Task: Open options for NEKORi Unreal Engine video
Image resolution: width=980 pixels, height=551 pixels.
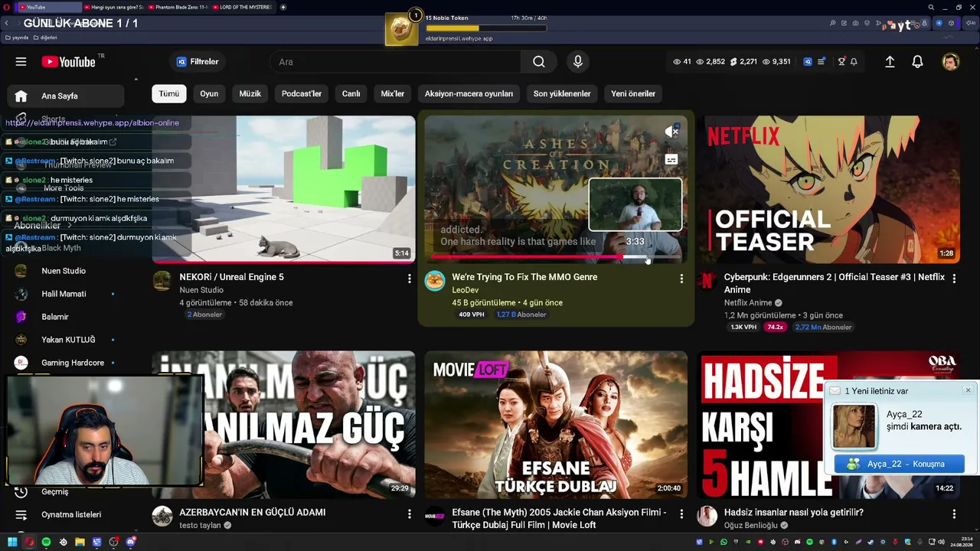Action: pyautogui.click(x=409, y=279)
